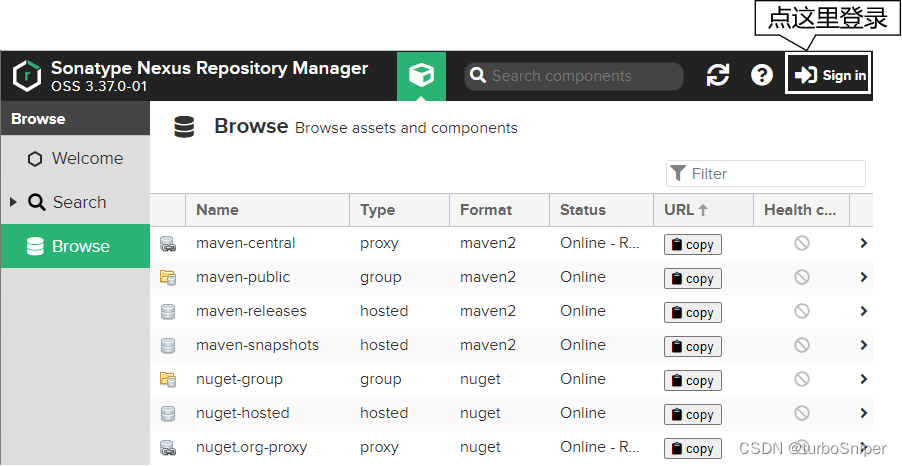Click the nuget-hosted database icon

tap(168, 414)
